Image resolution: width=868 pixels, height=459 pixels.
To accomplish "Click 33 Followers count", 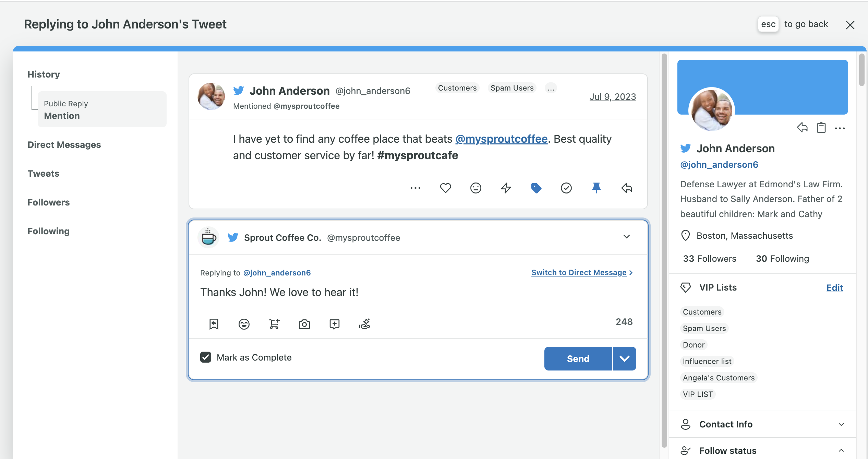I will (710, 259).
